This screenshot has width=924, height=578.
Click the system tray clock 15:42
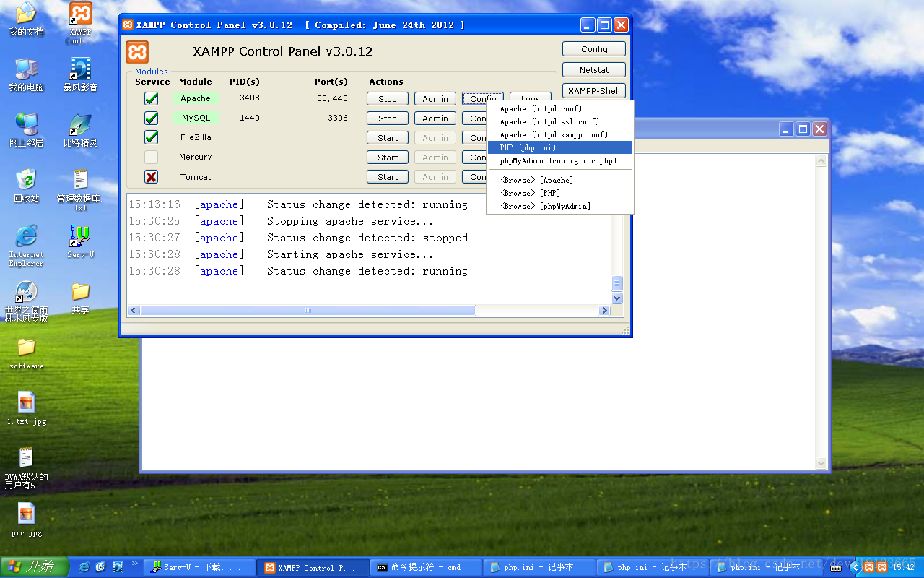click(x=904, y=568)
